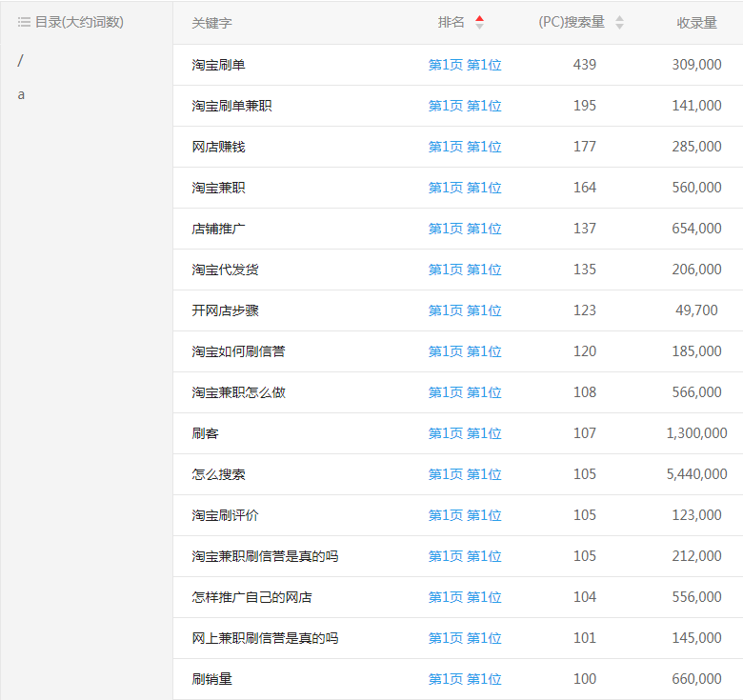743x700 pixels.
Task: Click the keyword 怎样推广自己的网店
Action: click(x=251, y=597)
